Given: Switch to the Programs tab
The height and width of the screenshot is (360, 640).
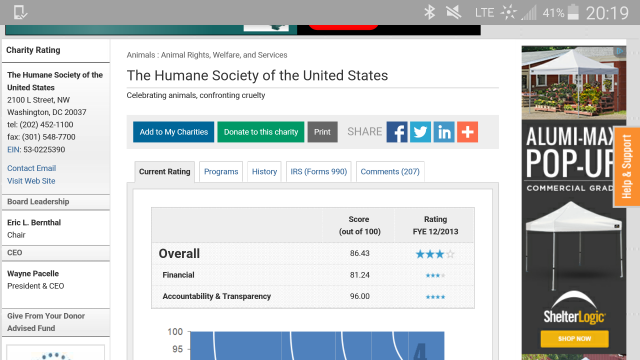Looking at the screenshot, I should coord(221,171).
